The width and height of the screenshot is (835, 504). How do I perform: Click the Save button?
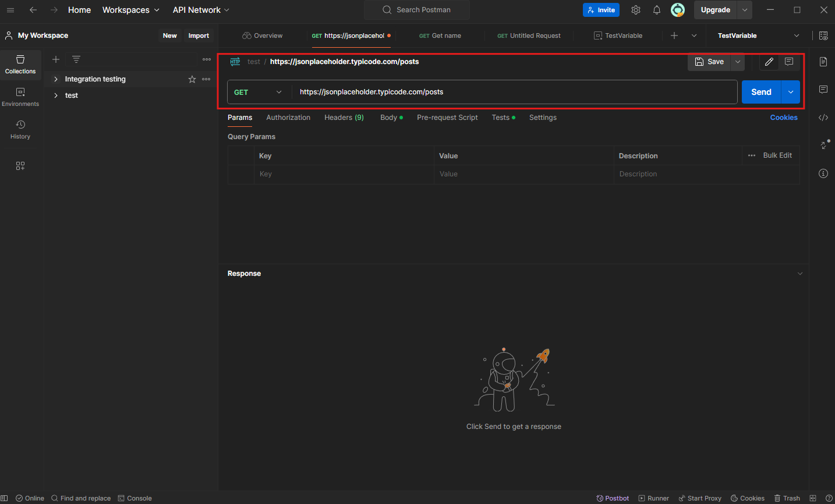point(710,62)
